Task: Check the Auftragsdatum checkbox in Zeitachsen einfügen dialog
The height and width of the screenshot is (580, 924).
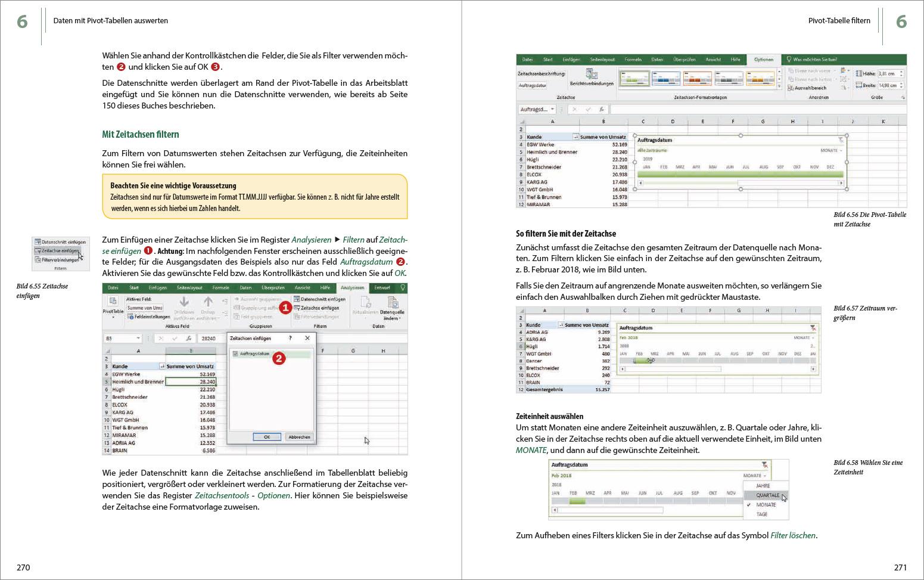Action: pos(237,352)
